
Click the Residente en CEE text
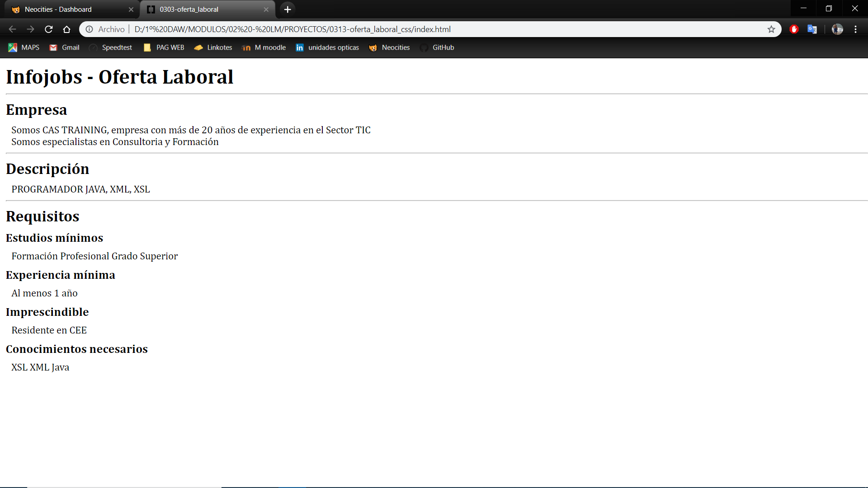click(x=49, y=330)
